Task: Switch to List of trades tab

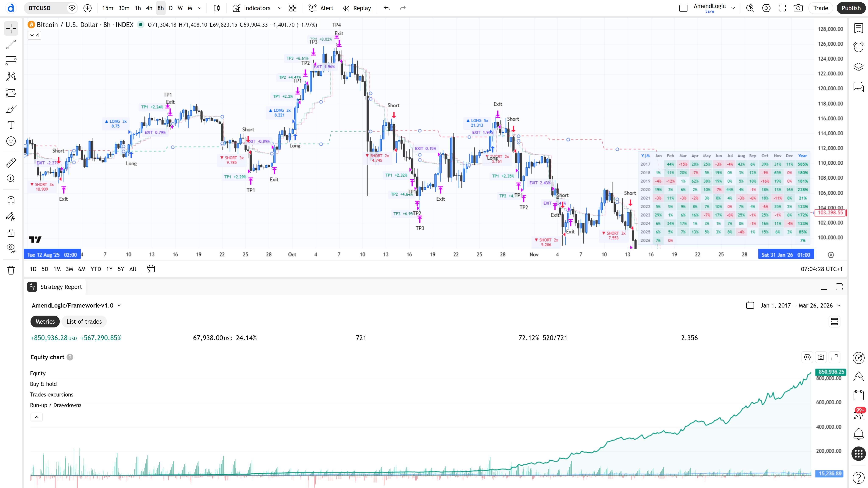Action: tap(84, 322)
